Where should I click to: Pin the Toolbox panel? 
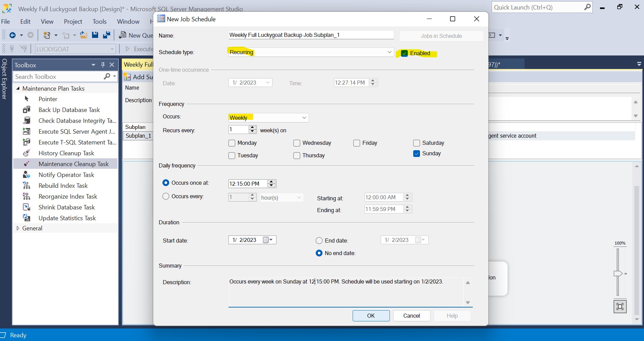click(103, 65)
